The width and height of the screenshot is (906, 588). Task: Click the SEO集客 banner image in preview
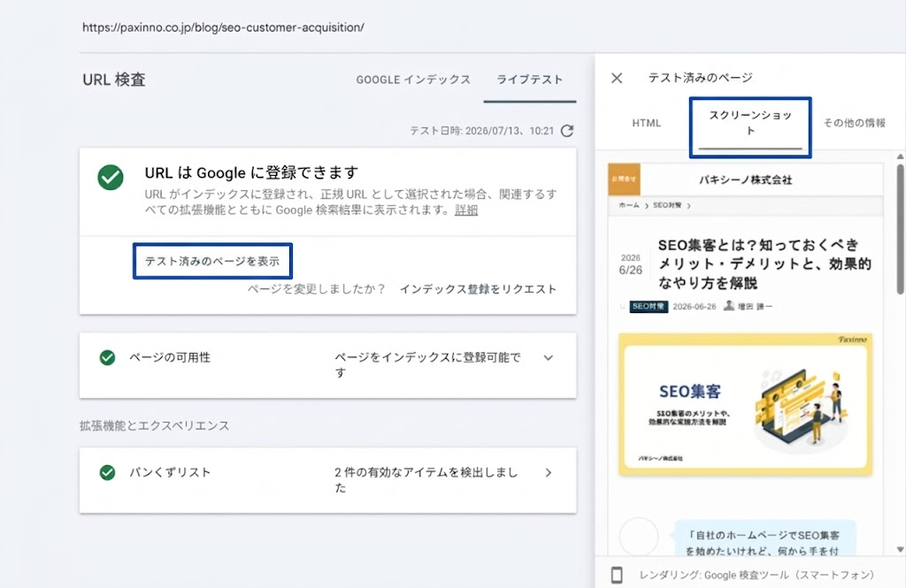(745, 404)
